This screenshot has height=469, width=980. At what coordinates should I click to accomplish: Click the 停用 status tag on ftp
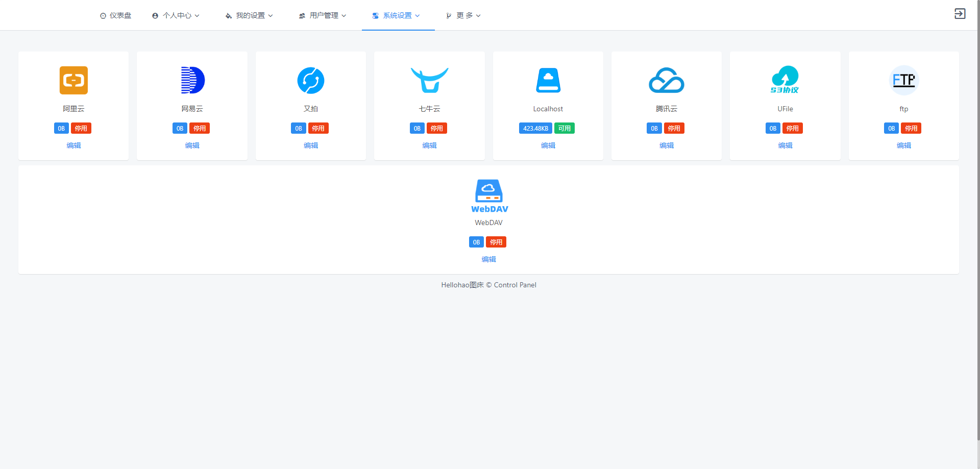pyautogui.click(x=911, y=128)
